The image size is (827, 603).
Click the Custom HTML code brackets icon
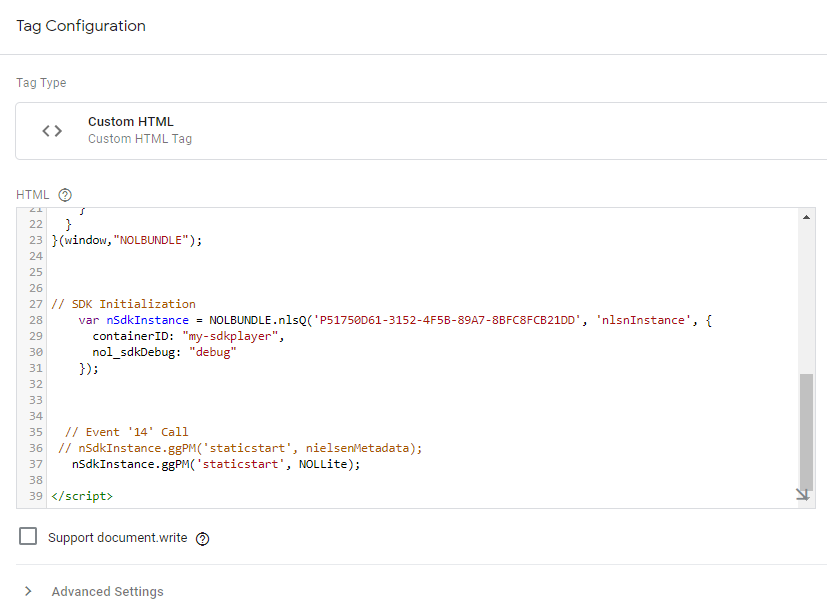point(52,130)
